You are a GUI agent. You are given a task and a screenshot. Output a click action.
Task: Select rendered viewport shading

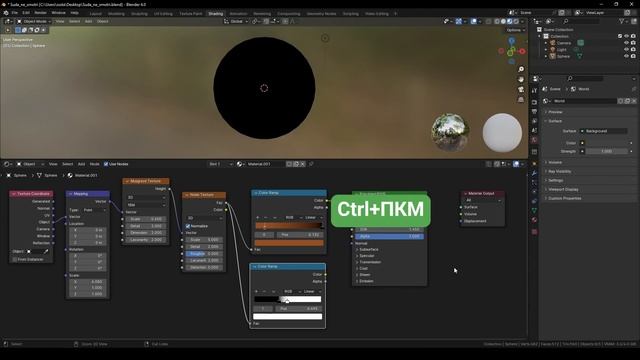[x=516, y=21]
